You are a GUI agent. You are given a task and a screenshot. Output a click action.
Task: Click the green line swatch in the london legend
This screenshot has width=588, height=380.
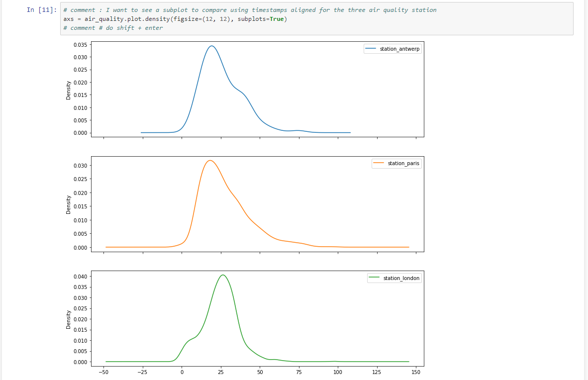coord(375,278)
